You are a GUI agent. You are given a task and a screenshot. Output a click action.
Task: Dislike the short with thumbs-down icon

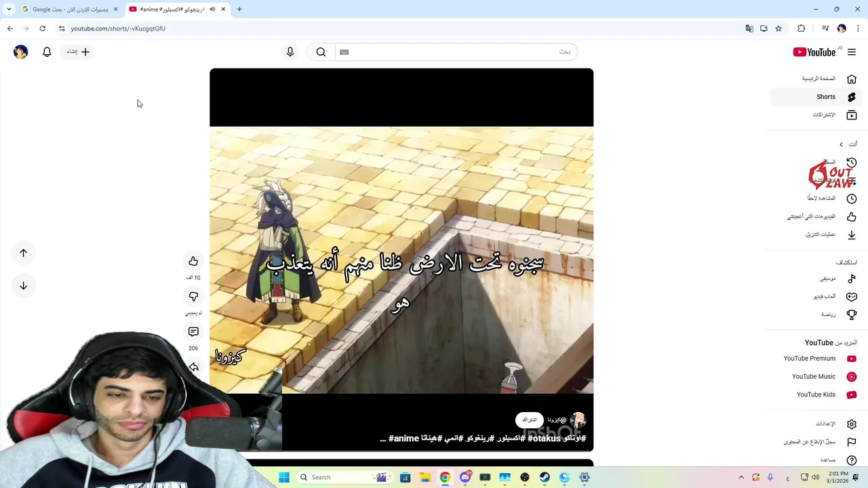click(x=193, y=296)
